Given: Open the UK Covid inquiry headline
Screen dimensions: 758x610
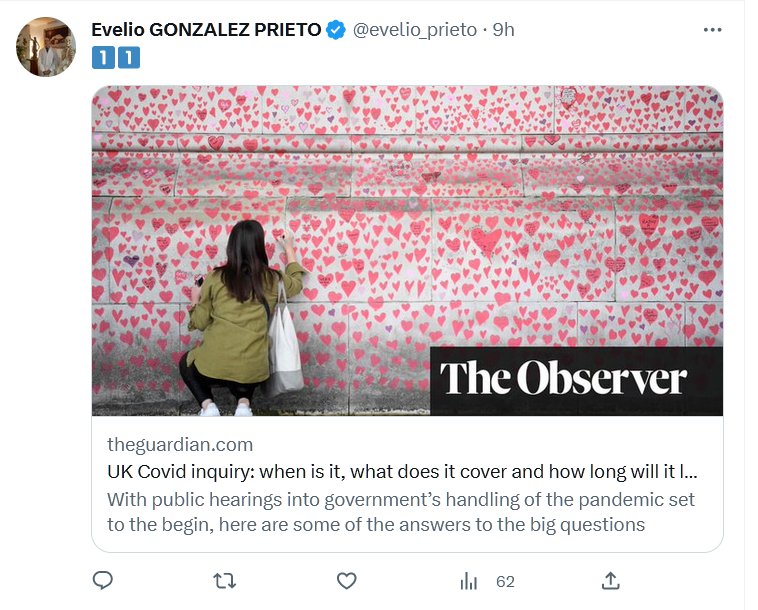Looking at the screenshot, I should point(402,471).
